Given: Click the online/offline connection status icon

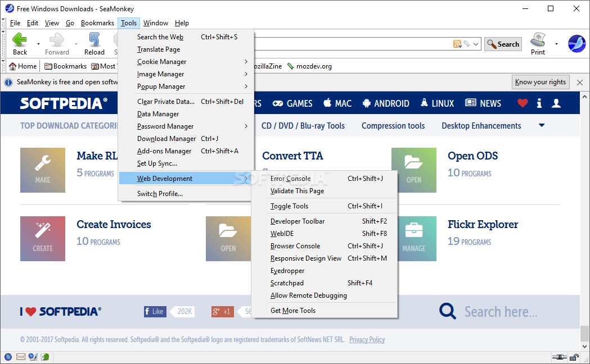Looking at the screenshot, I should point(559,357).
